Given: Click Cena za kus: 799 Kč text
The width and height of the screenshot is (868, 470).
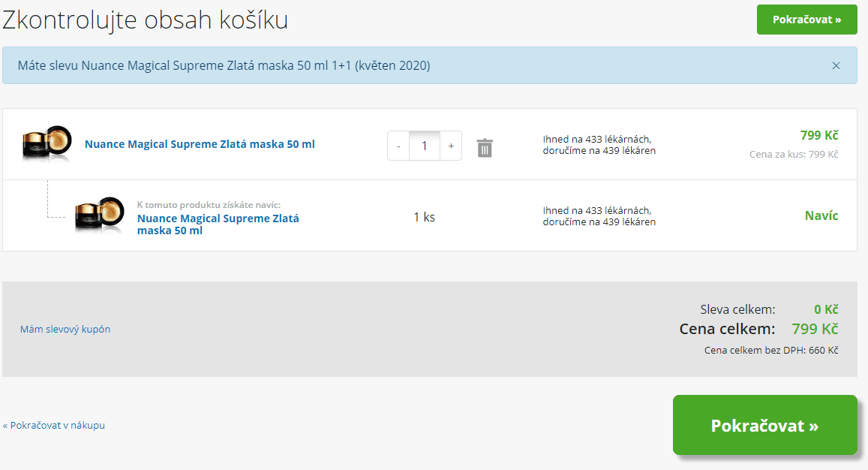Looking at the screenshot, I should pos(794,154).
